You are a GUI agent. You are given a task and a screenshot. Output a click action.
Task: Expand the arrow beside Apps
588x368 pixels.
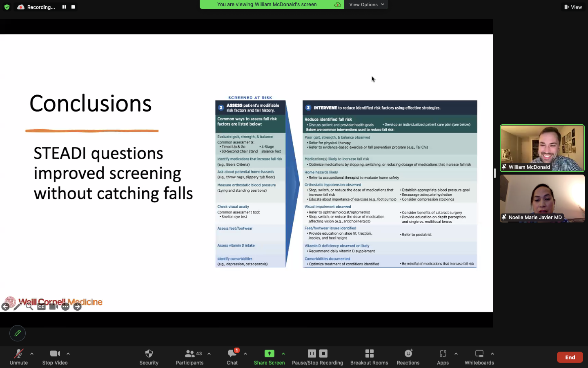[456, 354]
